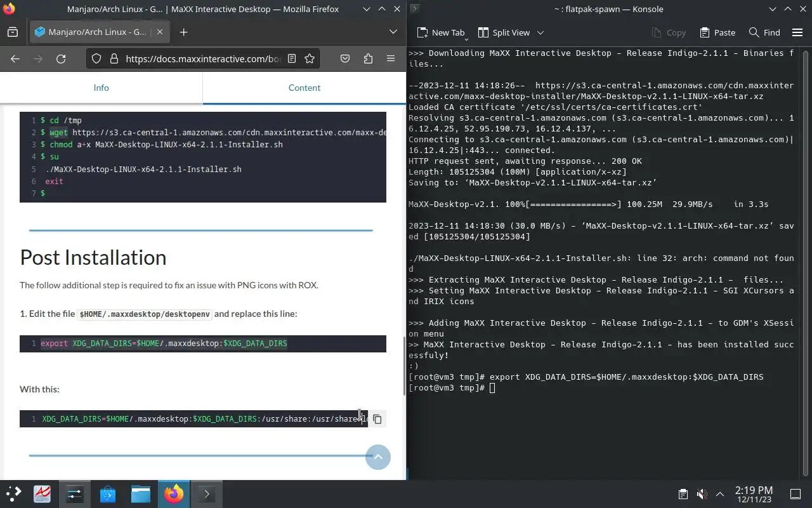Click the Firefox forward navigation arrow
The height and width of the screenshot is (508, 812).
[x=38, y=58]
